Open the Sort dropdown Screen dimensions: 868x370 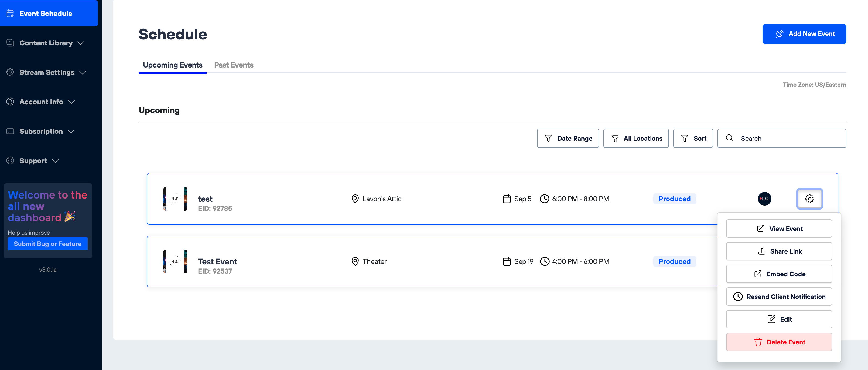pos(693,138)
